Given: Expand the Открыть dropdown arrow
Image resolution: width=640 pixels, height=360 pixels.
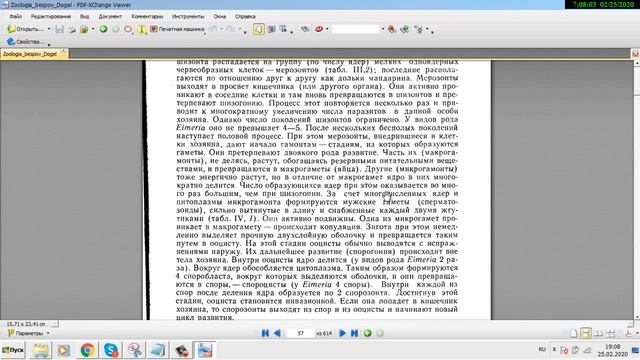Looking at the screenshot, I should [x=49, y=29].
